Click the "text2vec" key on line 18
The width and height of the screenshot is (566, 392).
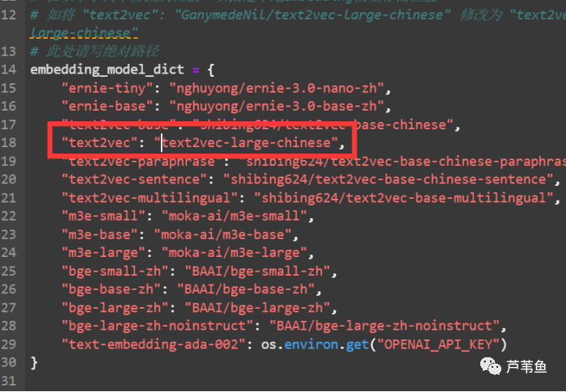[99, 142]
